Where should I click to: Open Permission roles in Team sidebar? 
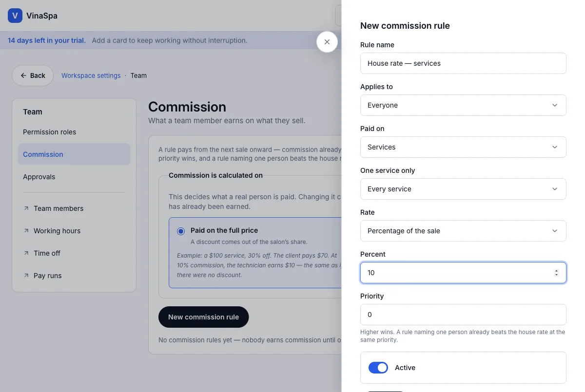pyautogui.click(x=74, y=132)
